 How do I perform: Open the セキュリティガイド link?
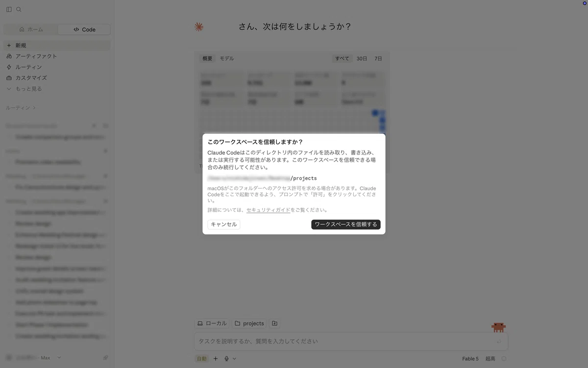pyautogui.click(x=269, y=210)
